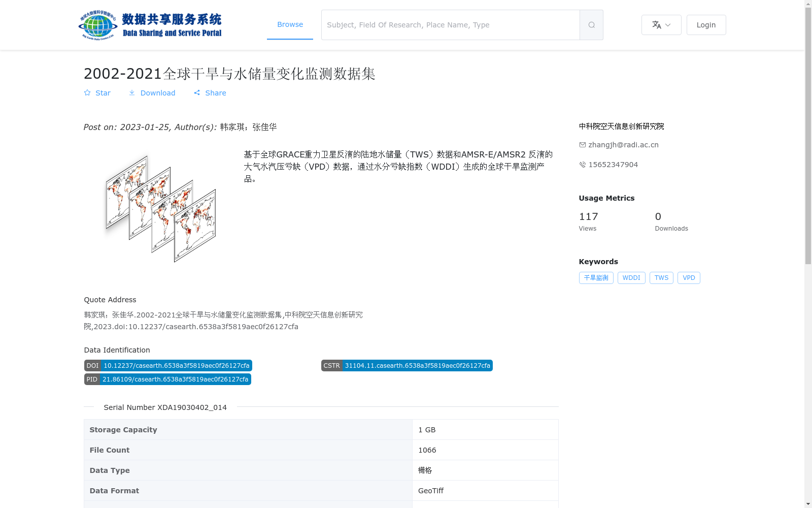Click the Data Format value GeoTiff
The image size is (812, 508).
click(431, 491)
